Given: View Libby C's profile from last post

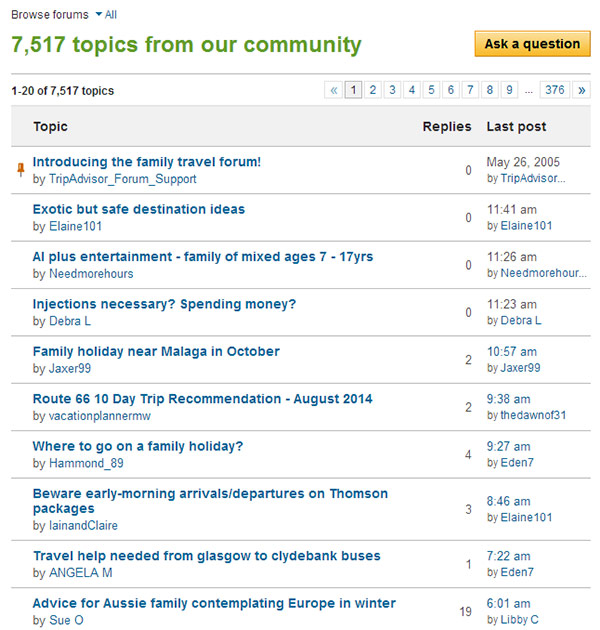Looking at the screenshot, I should tap(520, 620).
